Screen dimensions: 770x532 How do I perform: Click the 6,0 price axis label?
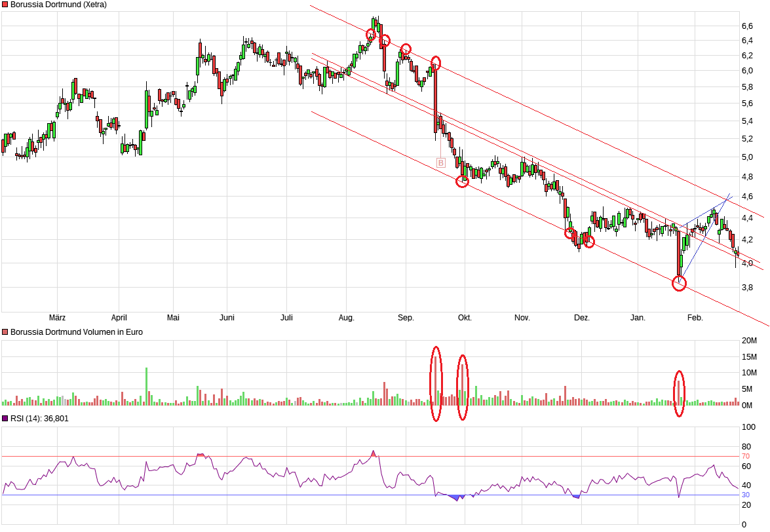click(x=748, y=71)
